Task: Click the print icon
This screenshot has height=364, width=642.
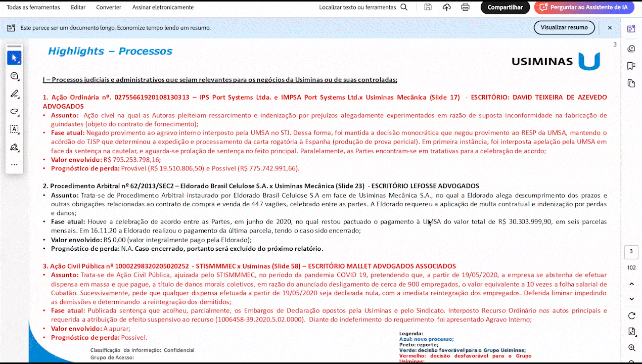Action: [465, 8]
